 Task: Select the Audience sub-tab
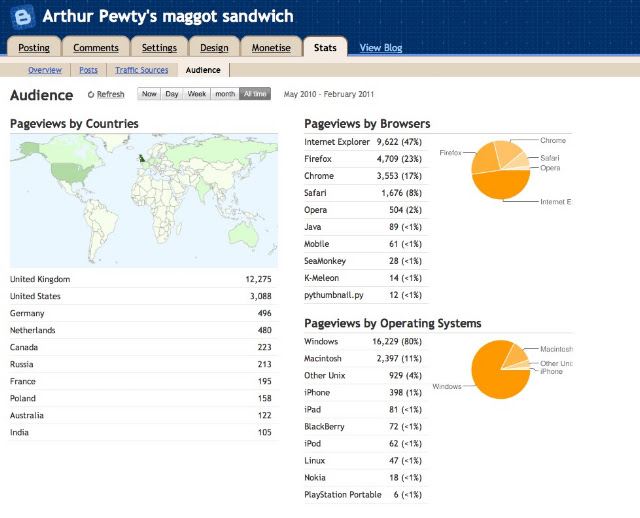point(203,70)
